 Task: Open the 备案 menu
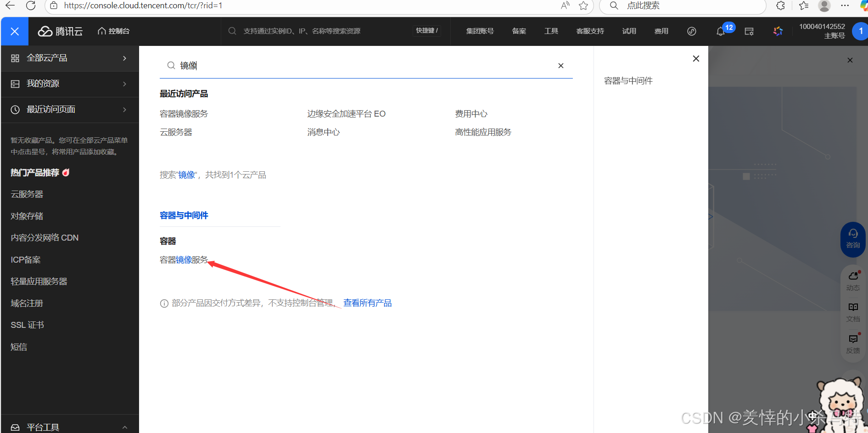point(519,31)
